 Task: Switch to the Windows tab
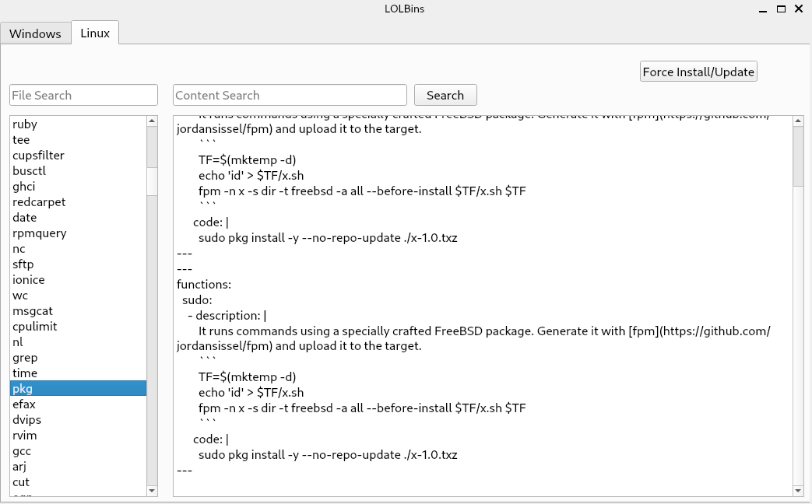pyautogui.click(x=35, y=33)
